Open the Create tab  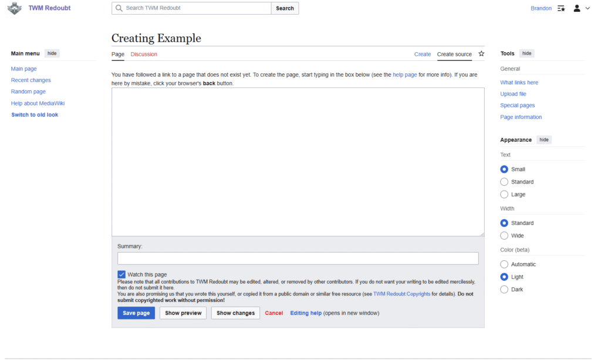point(422,55)
